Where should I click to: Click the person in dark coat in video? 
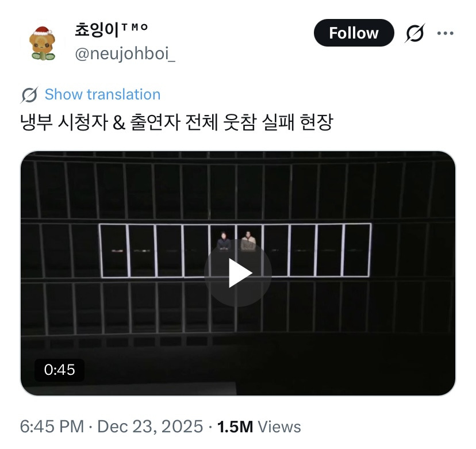pos(224,241)
